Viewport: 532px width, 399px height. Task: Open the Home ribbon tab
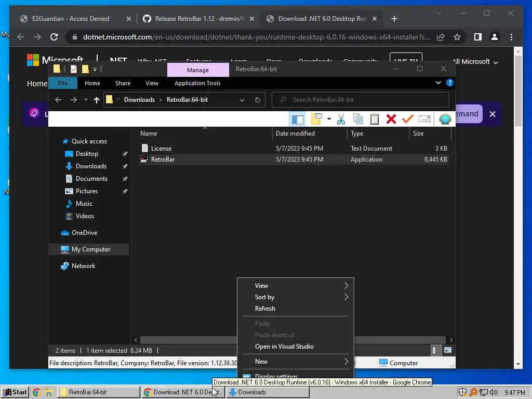[92, 83]
